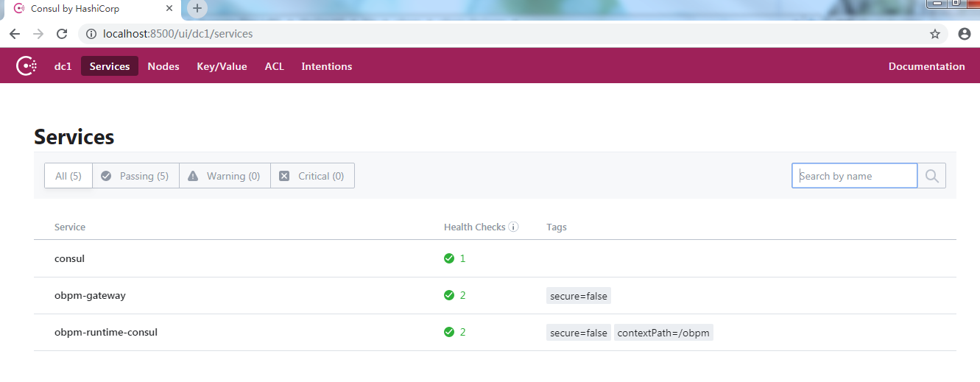Click obpm-runtime-consul green check icon
Viewport: 980px width, 382px height.
[x=449, y=332]
